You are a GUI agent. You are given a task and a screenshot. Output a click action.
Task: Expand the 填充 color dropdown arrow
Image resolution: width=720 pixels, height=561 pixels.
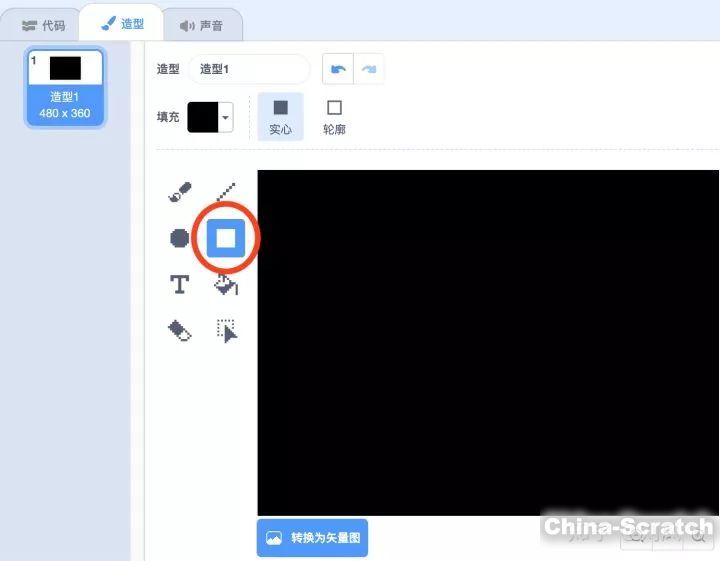tap(226, 118)
